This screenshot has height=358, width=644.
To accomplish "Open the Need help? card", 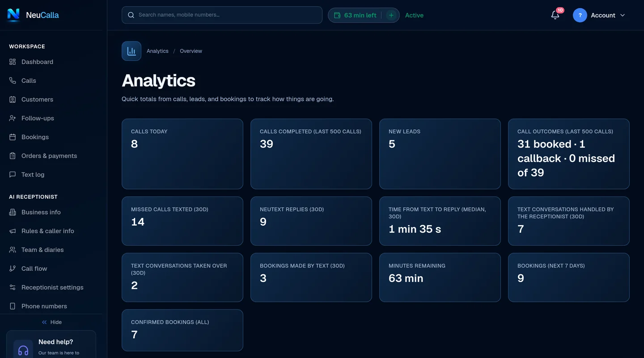I will (x=51, y=344).
